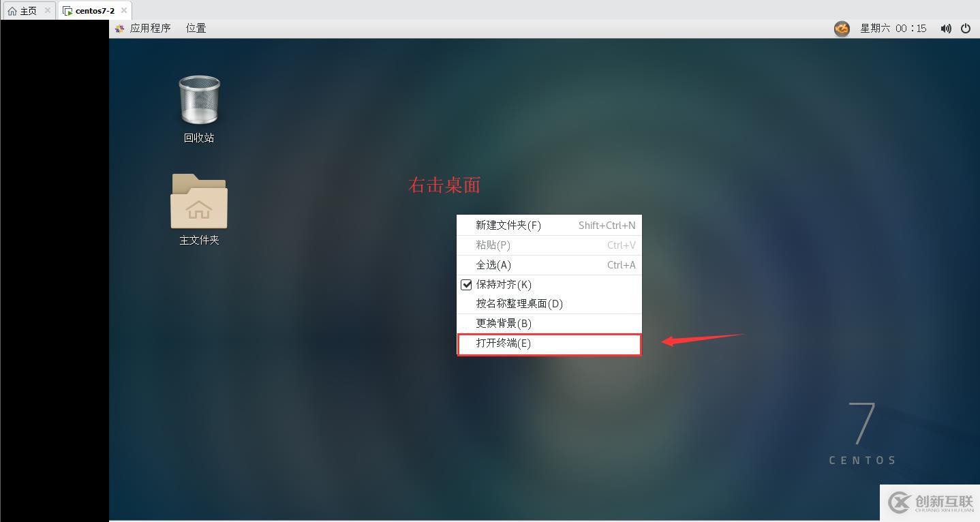Click the VM icon on centos7-2 tab
The height and width of the screenshot is (522, 980).
tap(67, 11)
